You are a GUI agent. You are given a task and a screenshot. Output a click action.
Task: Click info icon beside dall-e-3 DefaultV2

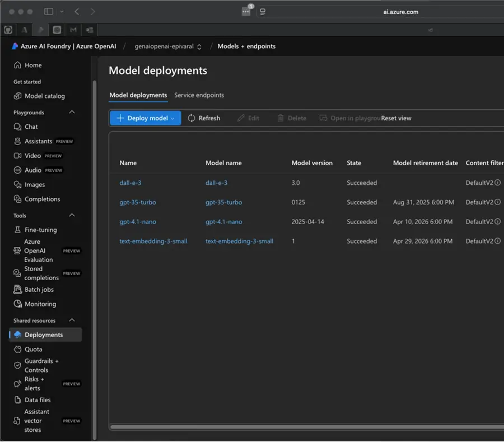(x=497, y=183)
